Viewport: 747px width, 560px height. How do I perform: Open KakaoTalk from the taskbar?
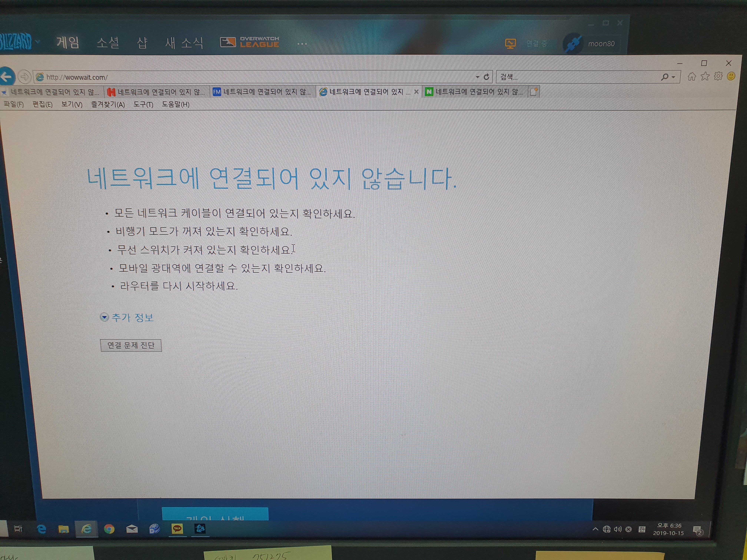(177, 529)
